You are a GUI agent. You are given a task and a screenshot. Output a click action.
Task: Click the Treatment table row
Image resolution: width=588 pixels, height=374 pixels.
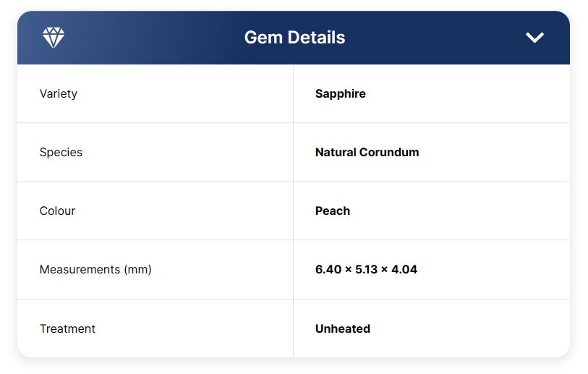coord(294,328)
